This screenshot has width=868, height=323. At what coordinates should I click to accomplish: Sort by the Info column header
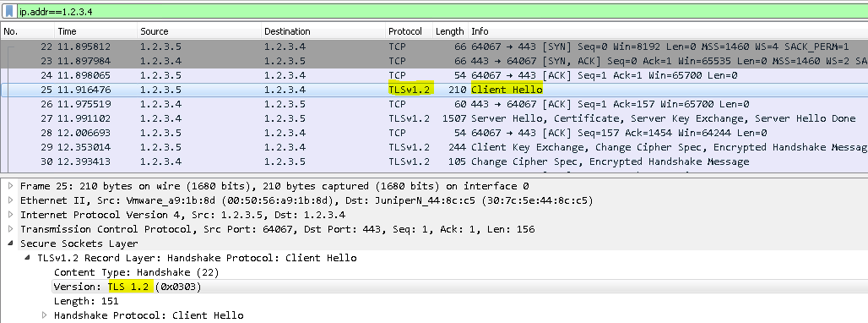[x=668, y=31]
